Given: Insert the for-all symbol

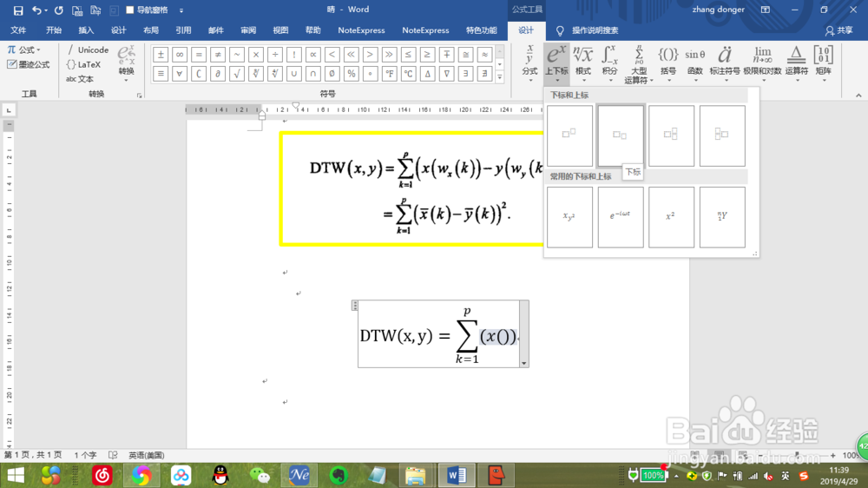Looking at the screenshot, I should pyautogui.click(x=180, y=73).
